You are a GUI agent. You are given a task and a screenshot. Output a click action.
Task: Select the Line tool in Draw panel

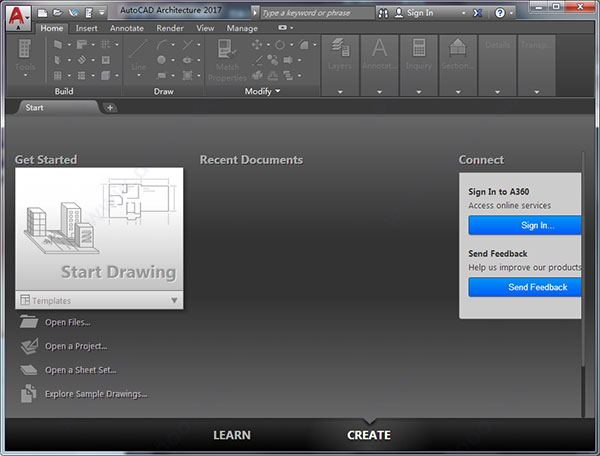point(139,55)
